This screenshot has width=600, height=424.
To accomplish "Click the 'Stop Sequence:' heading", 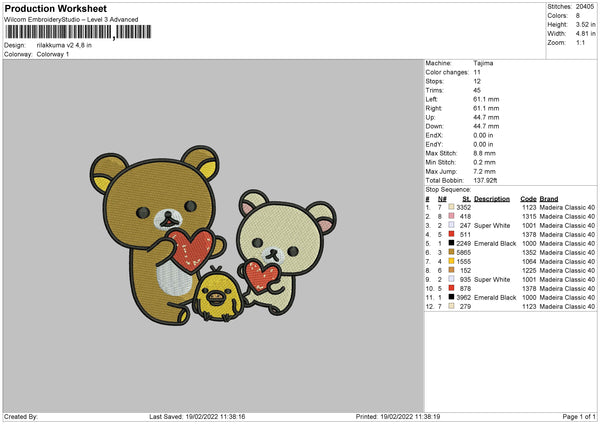I will point(448,189).
